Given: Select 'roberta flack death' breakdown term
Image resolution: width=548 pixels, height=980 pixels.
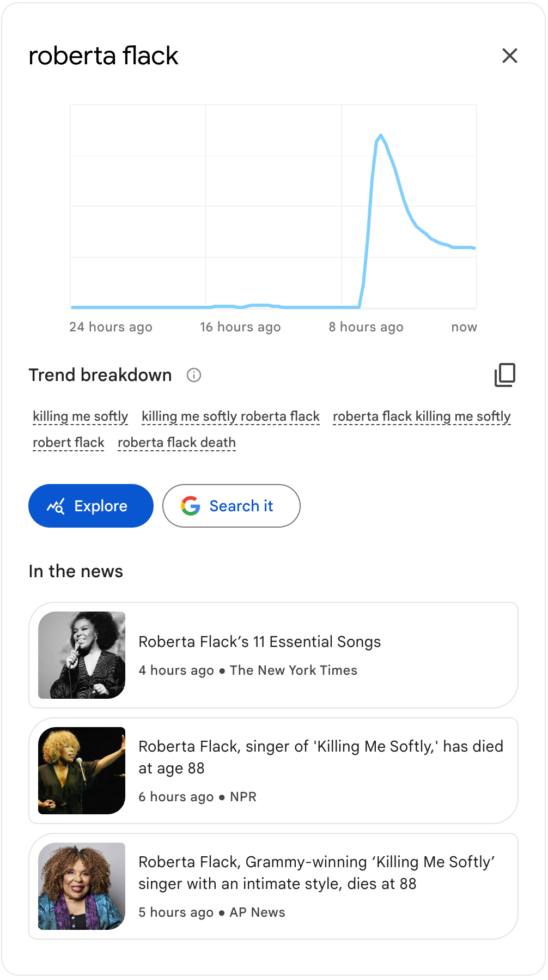Looking at the screenshot, I should pos(176,443).
